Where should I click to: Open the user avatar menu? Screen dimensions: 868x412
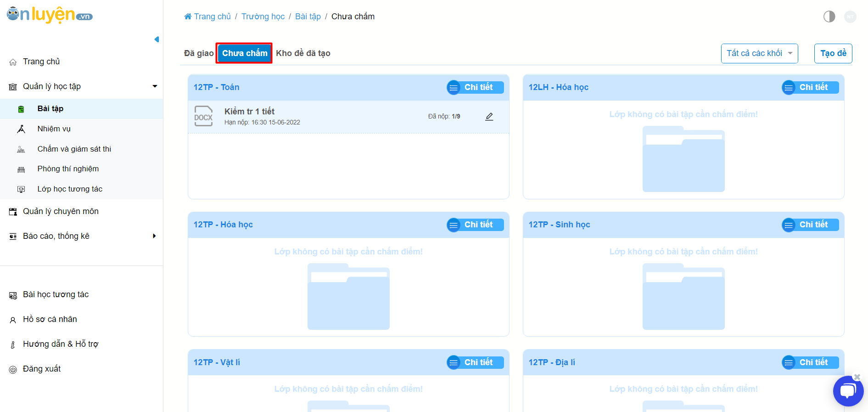[x=851, y=17]
